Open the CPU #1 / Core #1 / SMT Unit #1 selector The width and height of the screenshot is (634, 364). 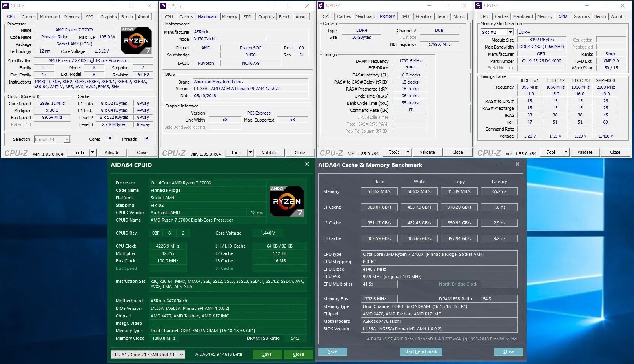pyautogui.click(x=148, y=354)
